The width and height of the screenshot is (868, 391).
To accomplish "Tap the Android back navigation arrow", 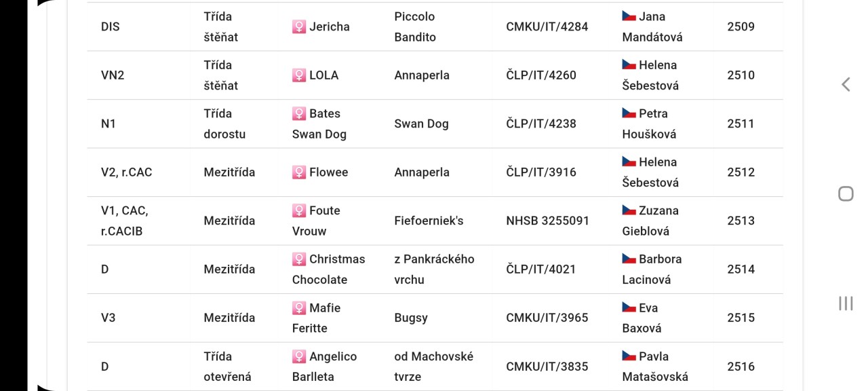I will 846,84.
